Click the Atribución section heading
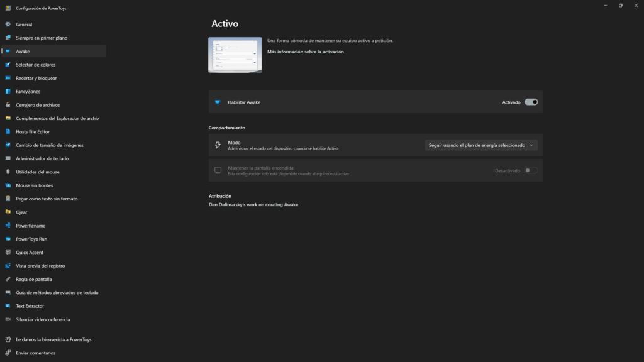The width and height of the screenshot is (644, 362). coord(219,196)
